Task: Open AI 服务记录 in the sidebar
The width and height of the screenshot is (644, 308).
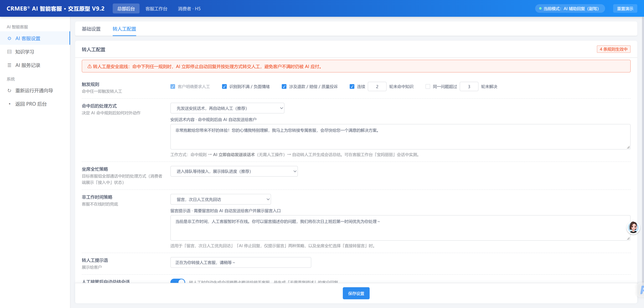Action: (35, 65)
